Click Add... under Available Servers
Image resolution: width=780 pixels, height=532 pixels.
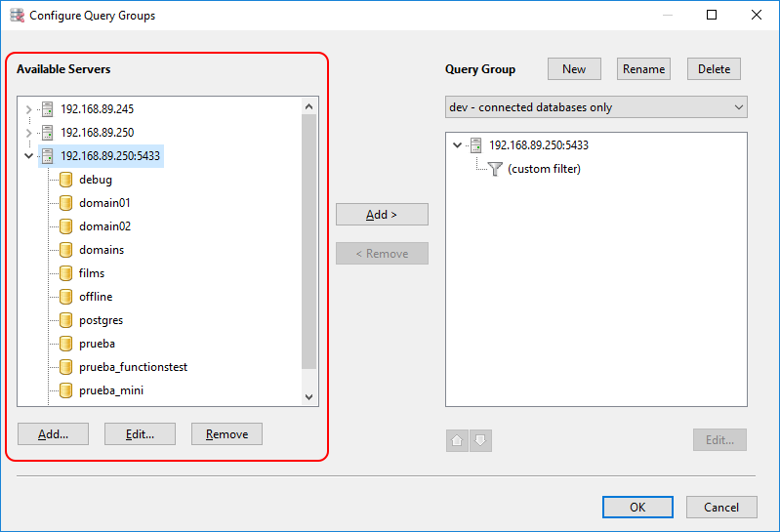[54, 434]
